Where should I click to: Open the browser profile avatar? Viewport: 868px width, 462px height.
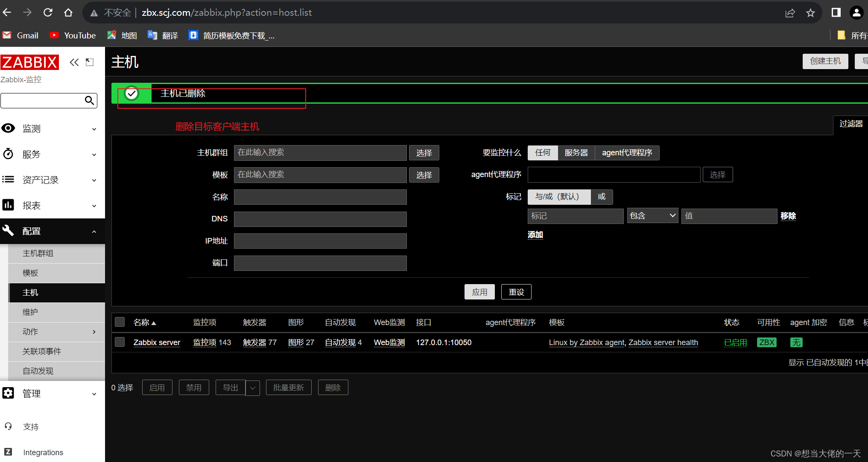click(x=856, y=13)
